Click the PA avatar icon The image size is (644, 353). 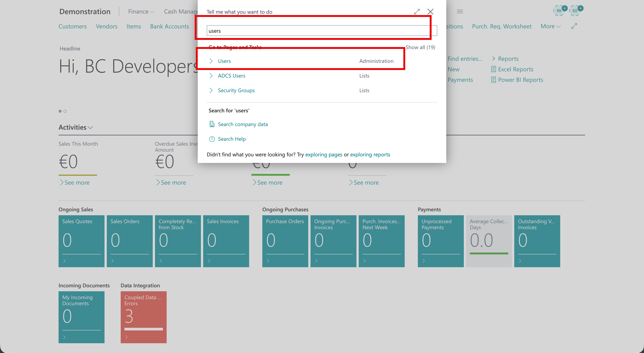pos(559,11)
